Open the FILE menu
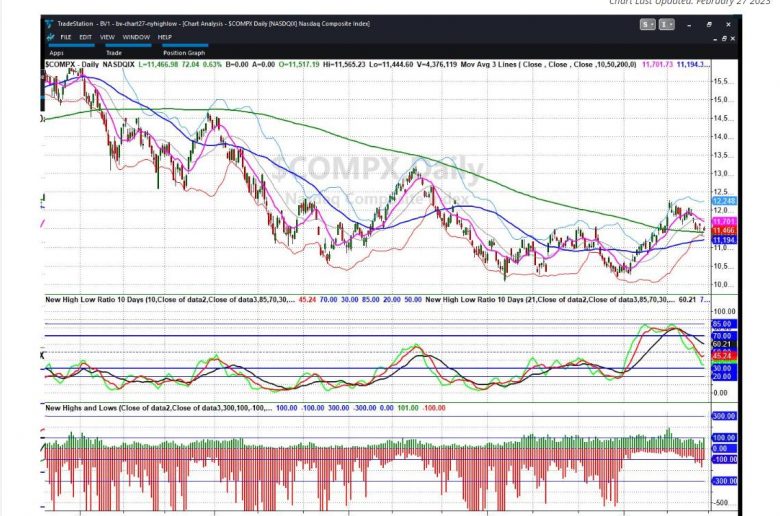This screenshot has height=516, width=780. [x=66, y=37]
